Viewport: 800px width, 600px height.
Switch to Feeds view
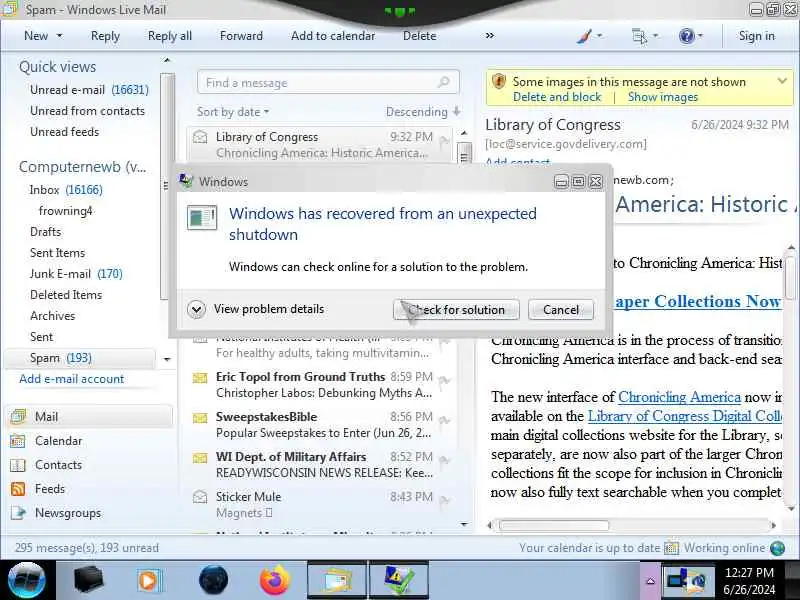point(49,489)
